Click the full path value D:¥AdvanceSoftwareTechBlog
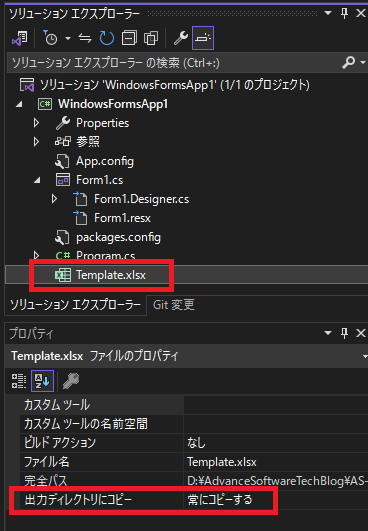The image size is (368, 531). [x=277, y=481]
